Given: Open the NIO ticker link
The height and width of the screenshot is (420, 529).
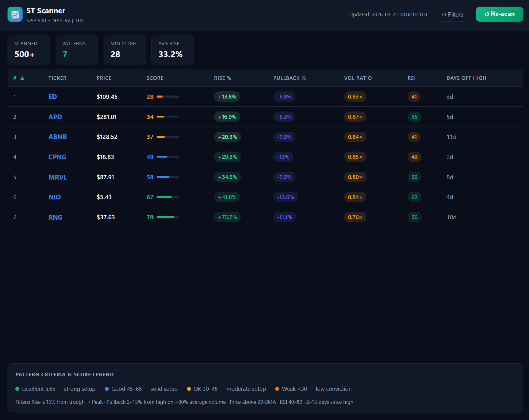Looking at the screenshot, I should click(54, 197).
